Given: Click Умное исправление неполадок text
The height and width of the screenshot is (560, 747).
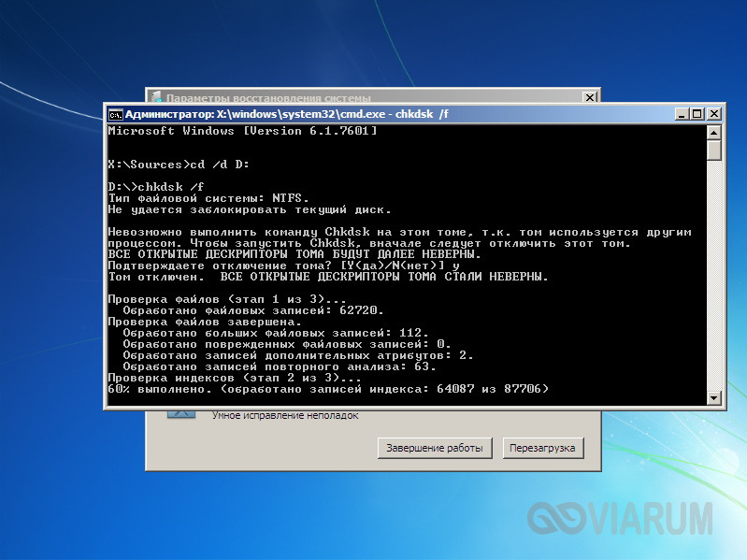Looking at the screenshot, I should tap(285, 416).
